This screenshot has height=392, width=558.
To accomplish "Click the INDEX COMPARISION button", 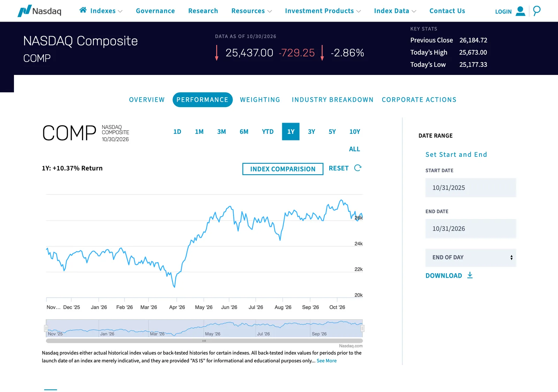I will click(x=283, y=169).
